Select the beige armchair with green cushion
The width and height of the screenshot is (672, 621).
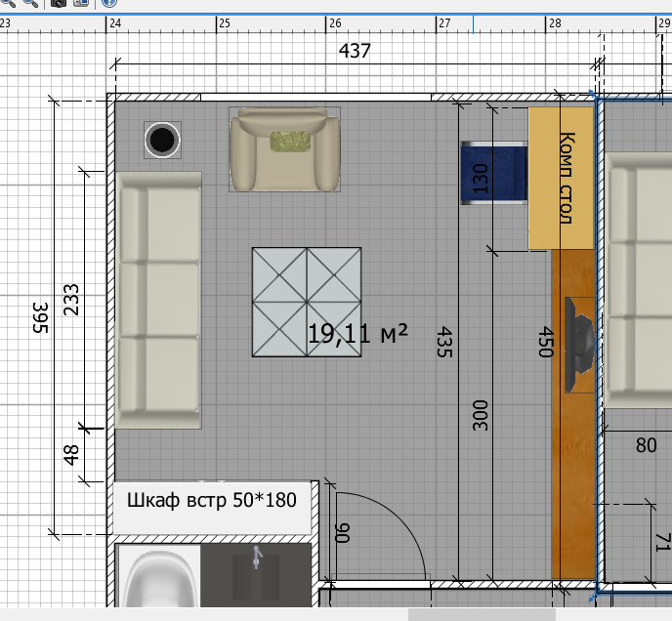click(x=285, y=148)
